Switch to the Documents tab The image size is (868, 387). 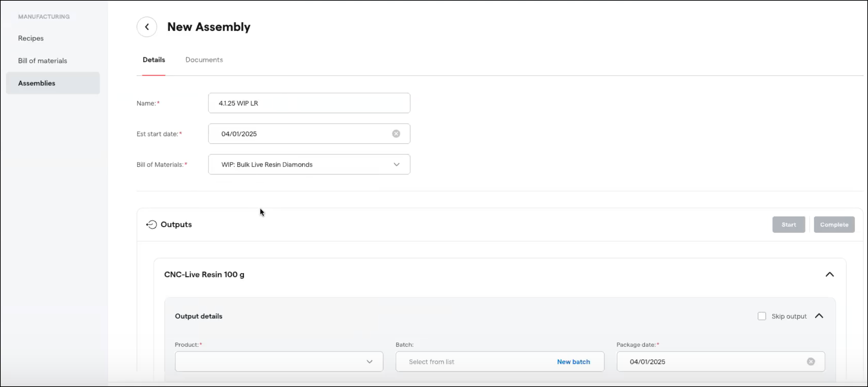point(204,60)
